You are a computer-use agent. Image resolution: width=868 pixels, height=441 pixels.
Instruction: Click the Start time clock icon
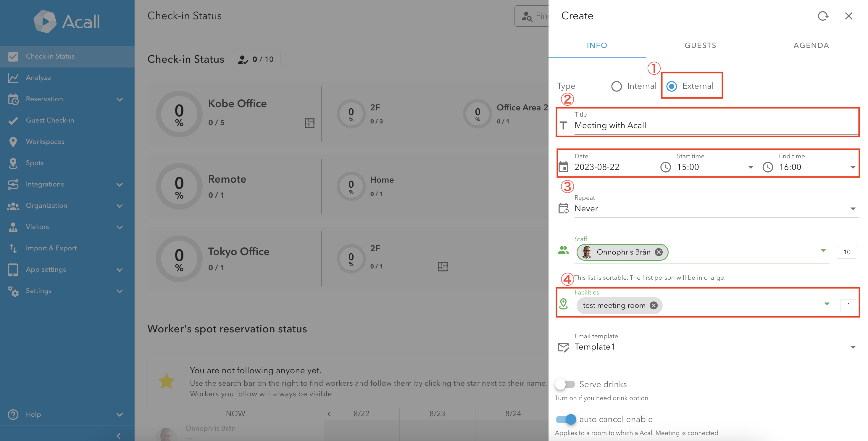(x=665, y=167)
